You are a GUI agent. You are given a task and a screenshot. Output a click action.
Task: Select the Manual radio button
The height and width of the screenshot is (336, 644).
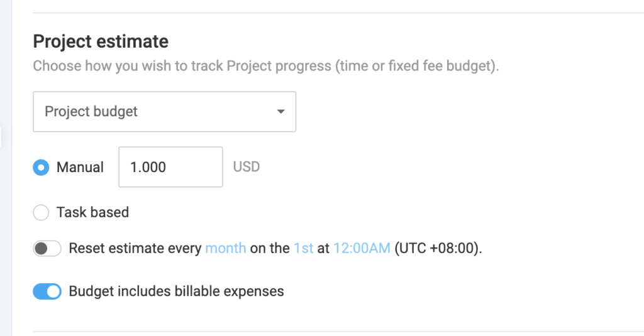pos(41,167)
